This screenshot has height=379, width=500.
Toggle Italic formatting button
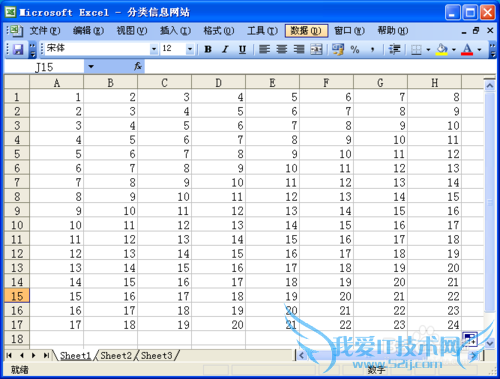point(225,50)
